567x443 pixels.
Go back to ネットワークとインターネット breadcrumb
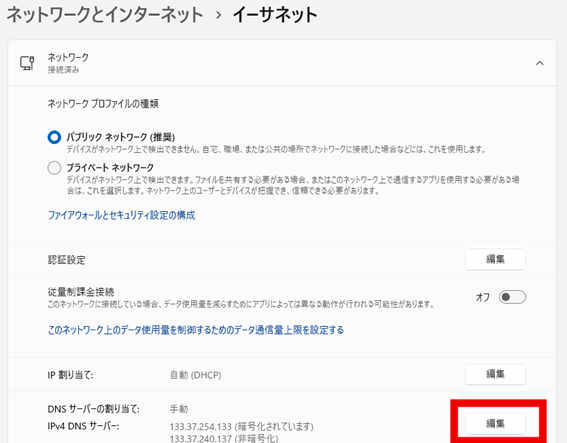pyautogui.click(x=105, y=15)
